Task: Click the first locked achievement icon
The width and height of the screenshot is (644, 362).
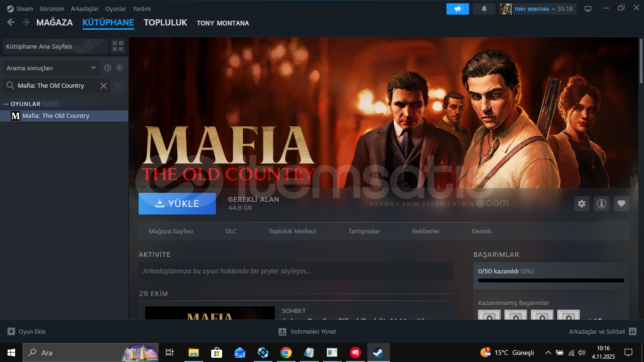Action: click(x=489, y=315)
